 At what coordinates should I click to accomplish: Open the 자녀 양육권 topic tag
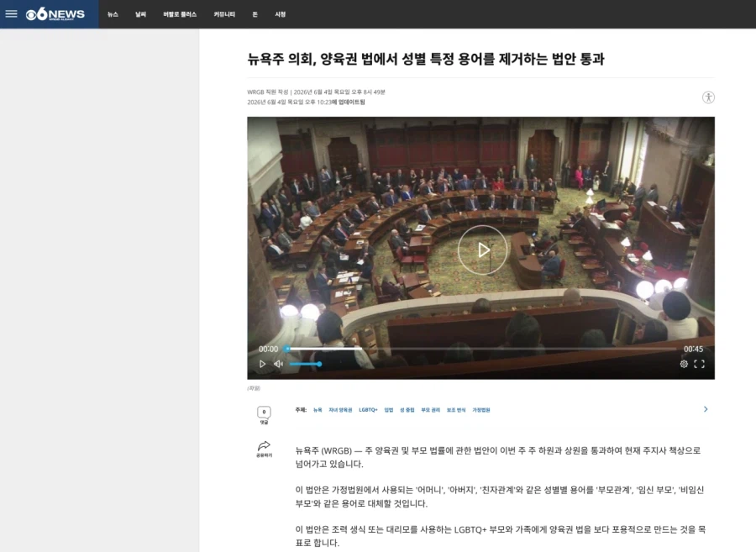pos(340,410)
